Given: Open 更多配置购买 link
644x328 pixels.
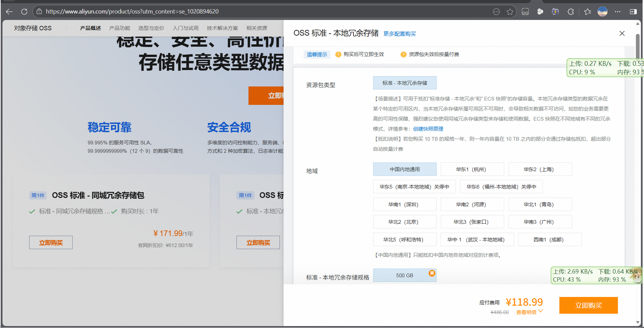Looking at the screenshot, I should point(399,34).
